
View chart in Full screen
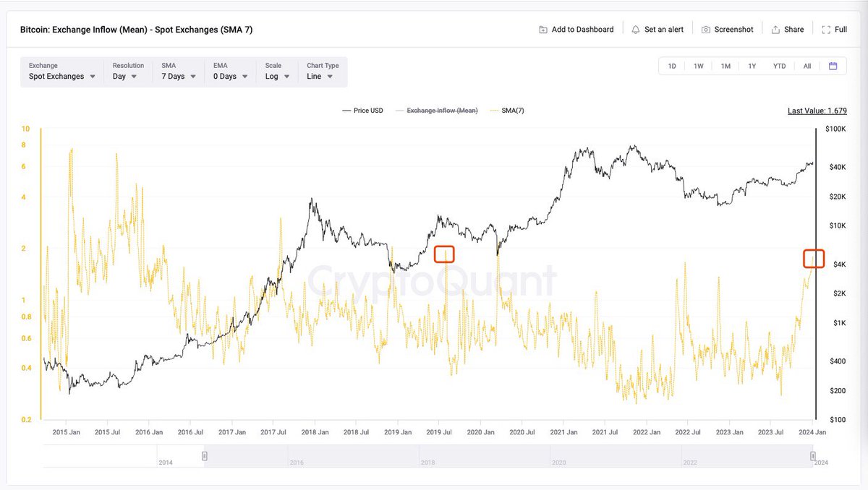coord(835,30)
